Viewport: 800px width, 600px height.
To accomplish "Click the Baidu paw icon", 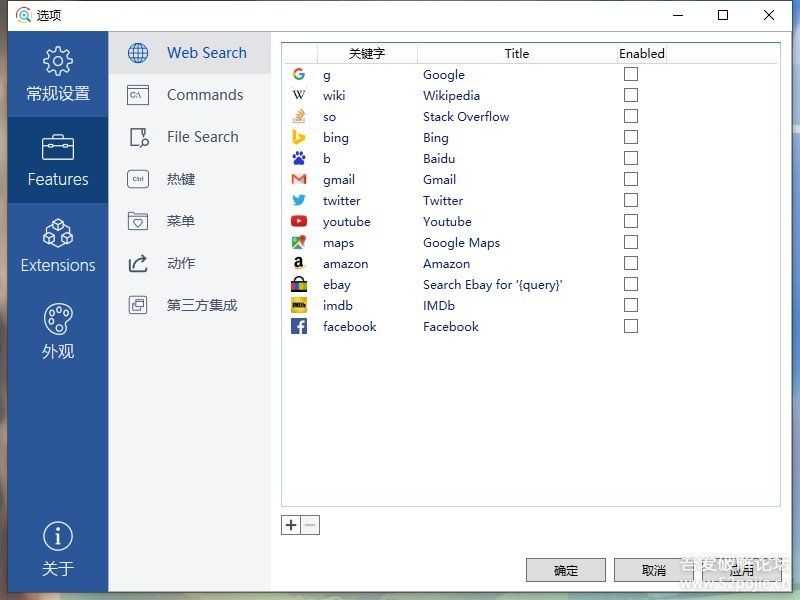I will (x=299, y=158).
